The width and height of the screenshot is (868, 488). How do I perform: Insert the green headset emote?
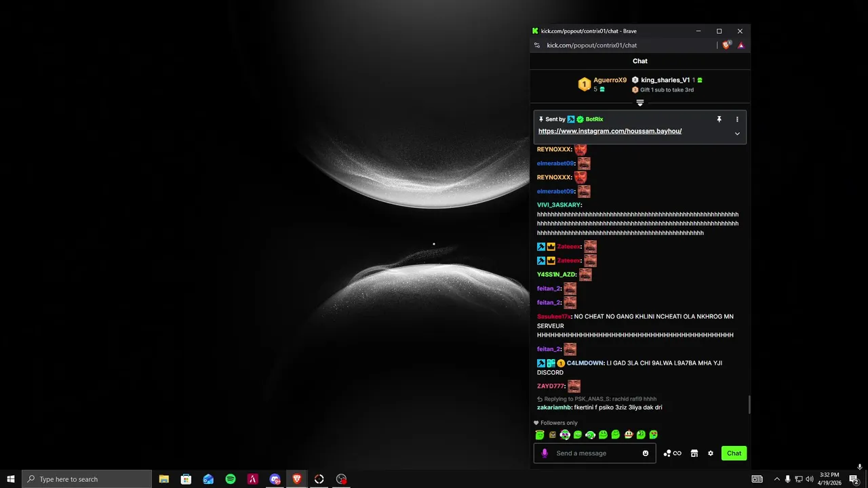point(590,434)
